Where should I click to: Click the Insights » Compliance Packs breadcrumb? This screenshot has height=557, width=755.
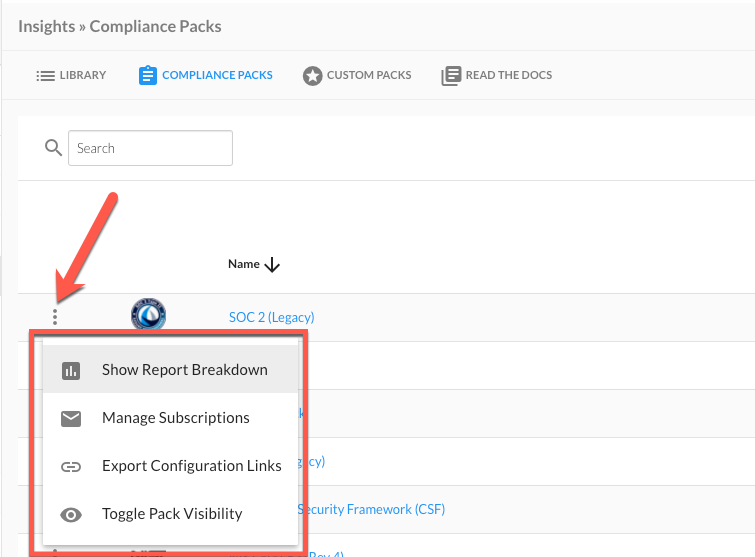click(x=120, y=26)
